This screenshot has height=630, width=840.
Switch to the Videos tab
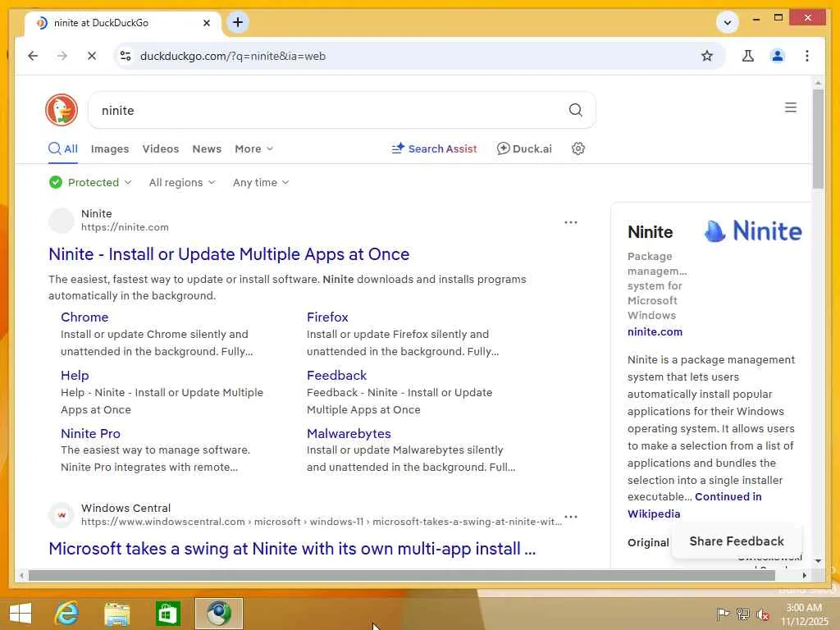(x=161, y=149)
